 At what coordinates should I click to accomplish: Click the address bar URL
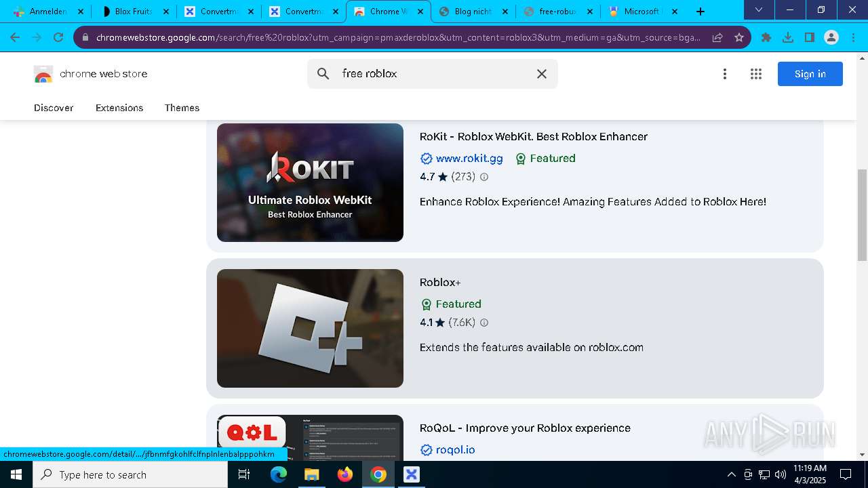398,37
